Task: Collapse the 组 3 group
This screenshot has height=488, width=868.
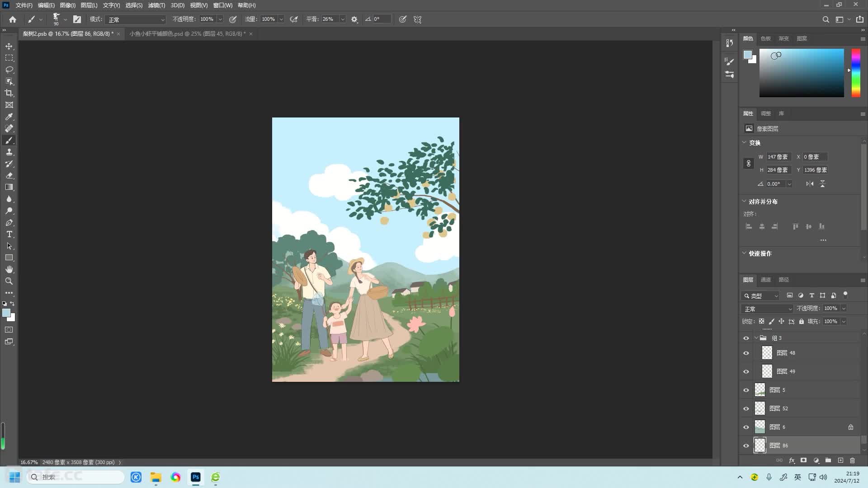Action: [x=756, y=338]
